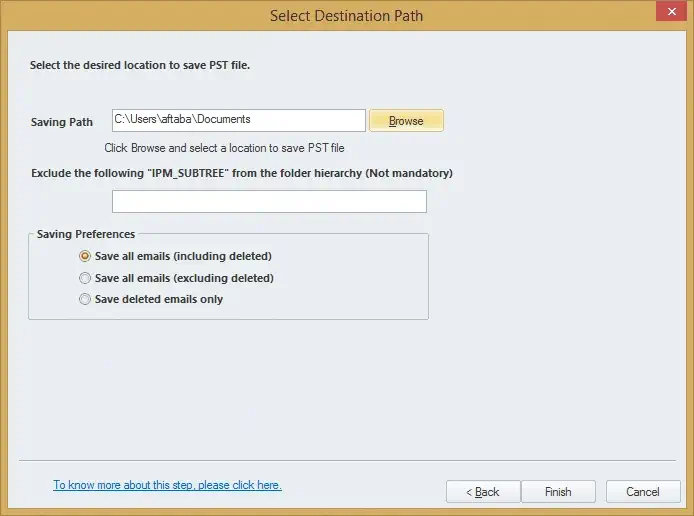Image resolution: width=694 pixels, height=516 pixels.
Task: Click the 'Exclude the following IPM_SUBTREE' heading
Action: point(242,173)
